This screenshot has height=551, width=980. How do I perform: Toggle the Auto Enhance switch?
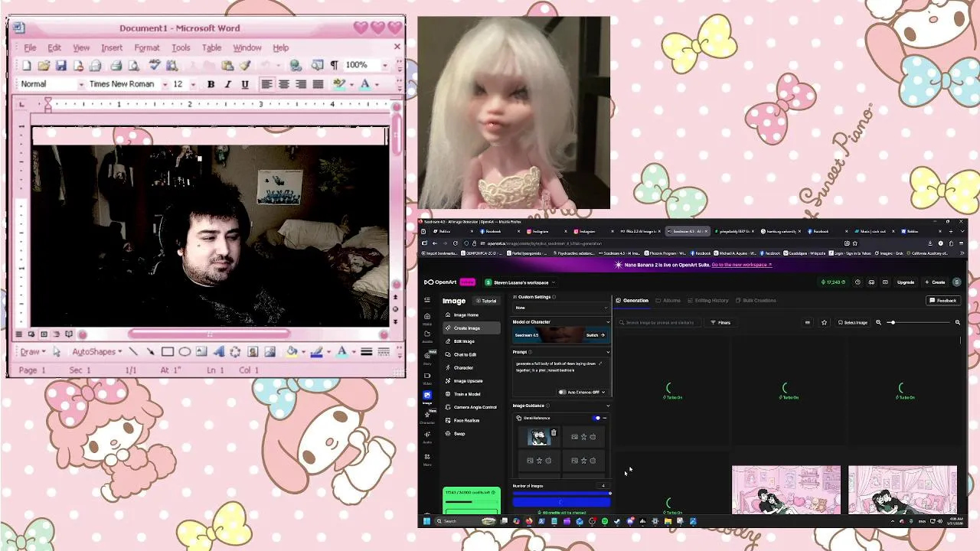point(563,393)
